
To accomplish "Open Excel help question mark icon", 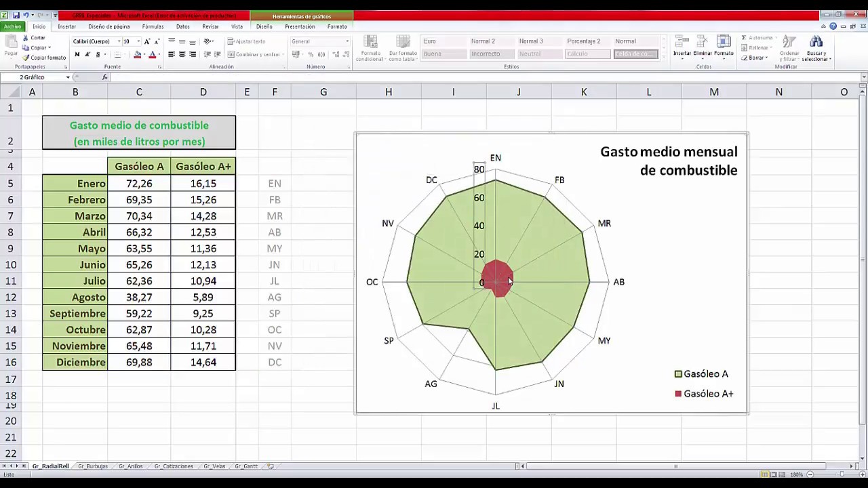I will (x=833, y=26).
